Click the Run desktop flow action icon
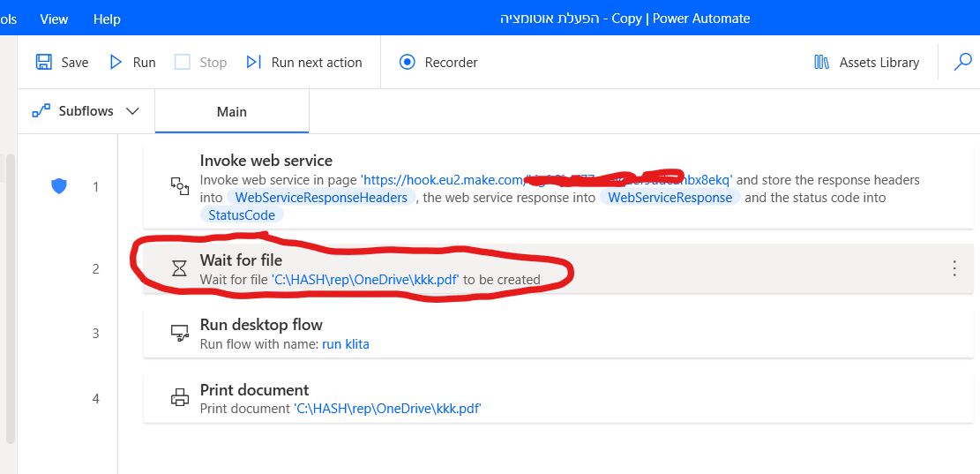 point(179,333)
